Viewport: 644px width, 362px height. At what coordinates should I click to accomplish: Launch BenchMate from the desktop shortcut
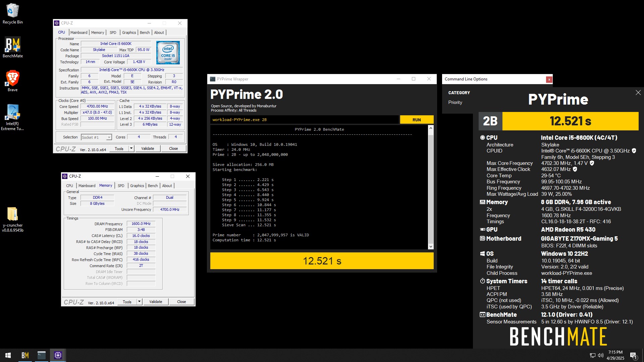point(13,48)
